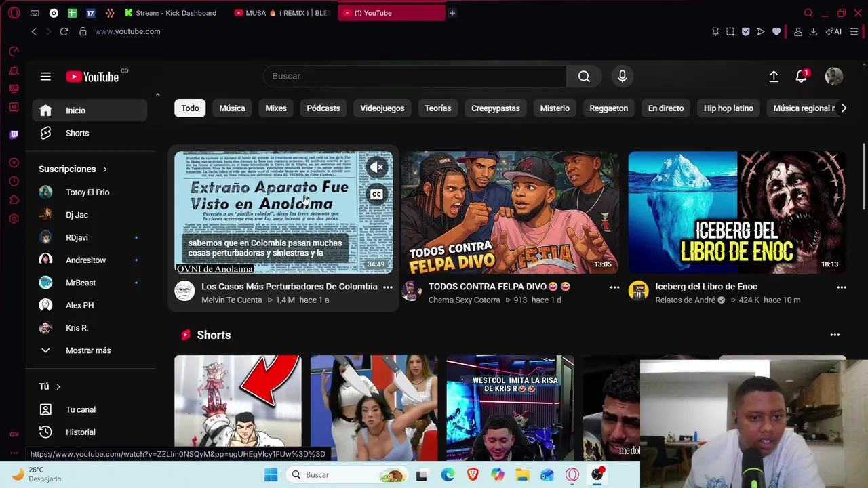Start voice search with the microphone
This screenshot has width=868, height=488.
(623, 76)
